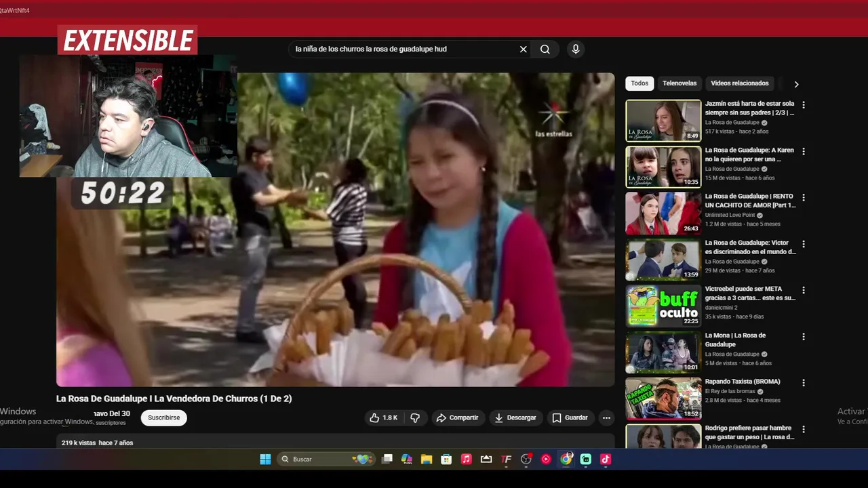Click the main video player area

click(336, 230)
